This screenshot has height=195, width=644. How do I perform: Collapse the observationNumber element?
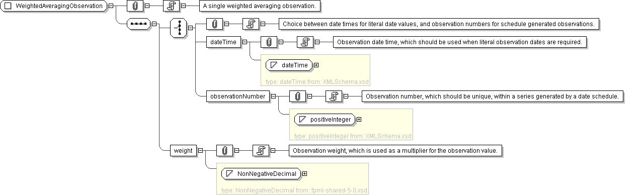pyautogui.click(x=273, y=96)
